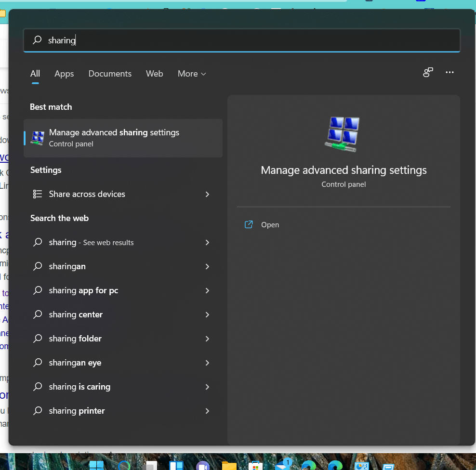
Task: Click the Open icon in the preview pane
Action: pyautogui.click(x=249, y=224)
